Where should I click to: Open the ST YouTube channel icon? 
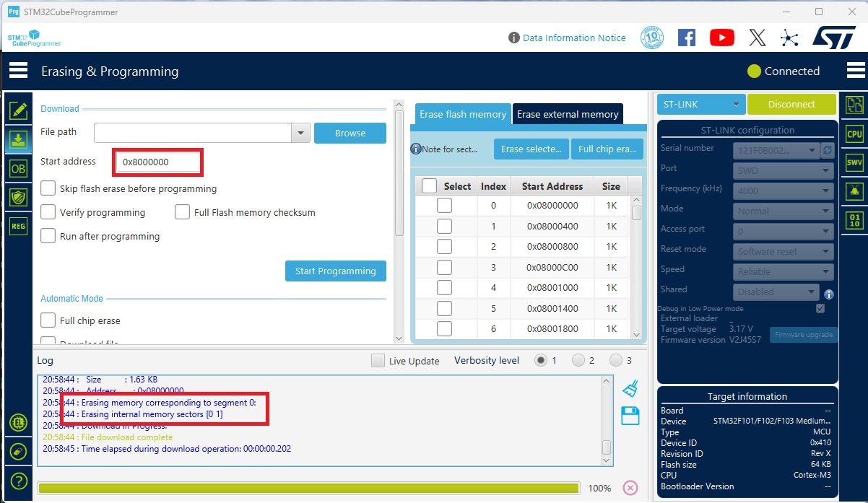[x=722, y=38]
